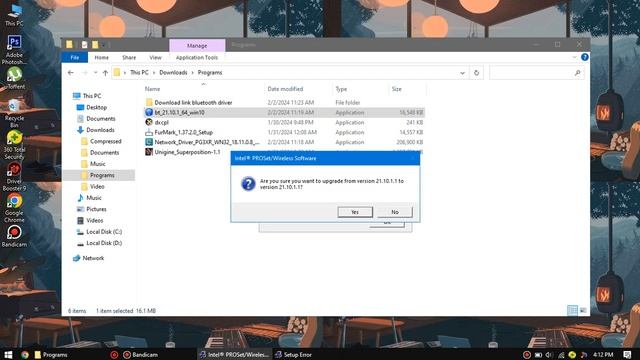The image size is (640, 360).
Task: Click This PC in address breadcrumb
Action: click(x=139, y=73)
